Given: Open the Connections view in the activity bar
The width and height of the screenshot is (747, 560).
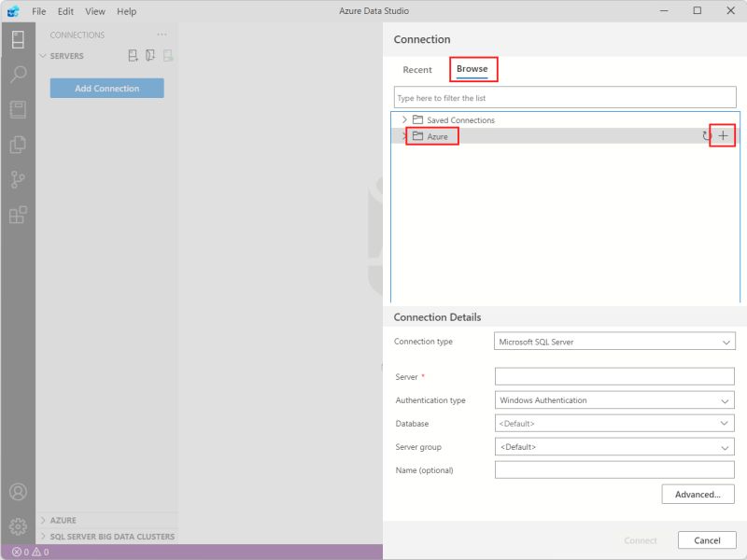Looking at the screenshot, I should tap(17, 39).
